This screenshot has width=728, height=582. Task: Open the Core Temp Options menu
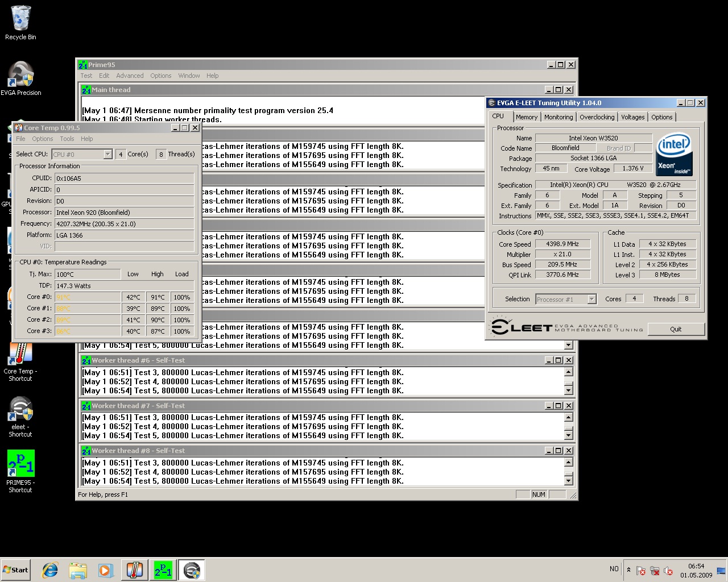[43, 139]
